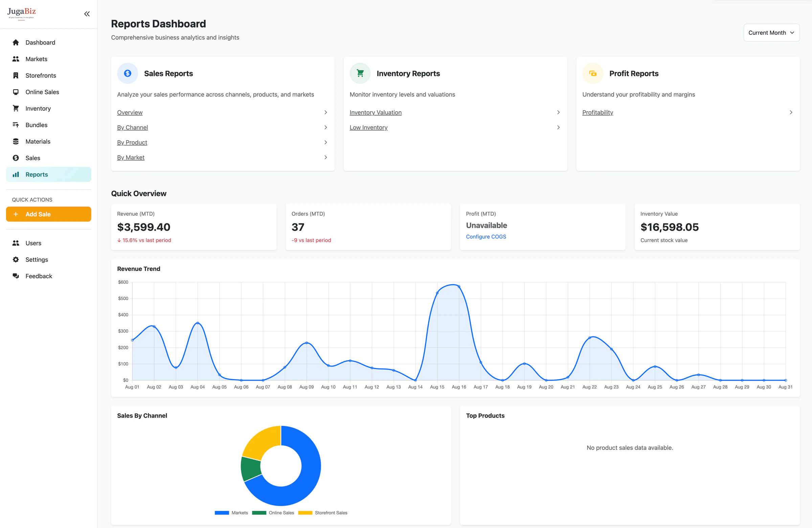Image resolution: width=812 pixels, height=528 pixels.
Task: Click the Sales Reports dollar circle icon
Action: point(128,73)
